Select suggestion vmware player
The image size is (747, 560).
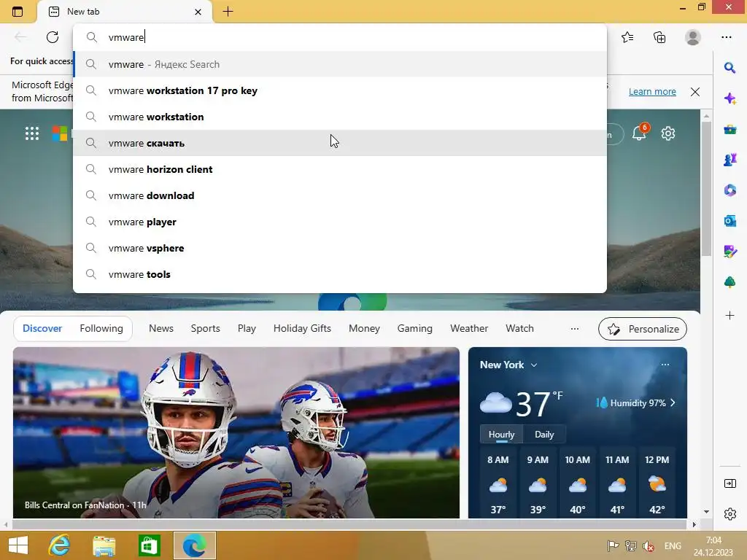tap(340, 222)
